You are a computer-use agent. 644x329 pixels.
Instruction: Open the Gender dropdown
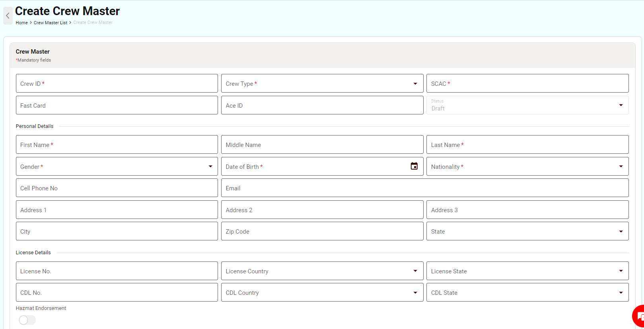coord(117,166)
